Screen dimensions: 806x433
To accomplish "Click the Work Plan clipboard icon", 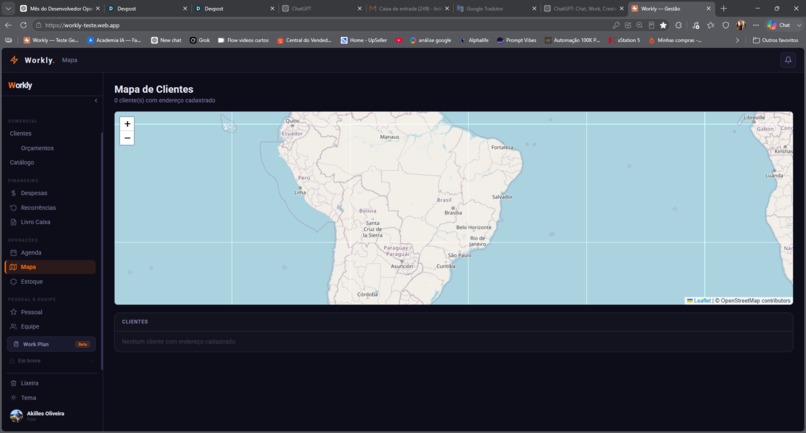I will pos(16,344).
